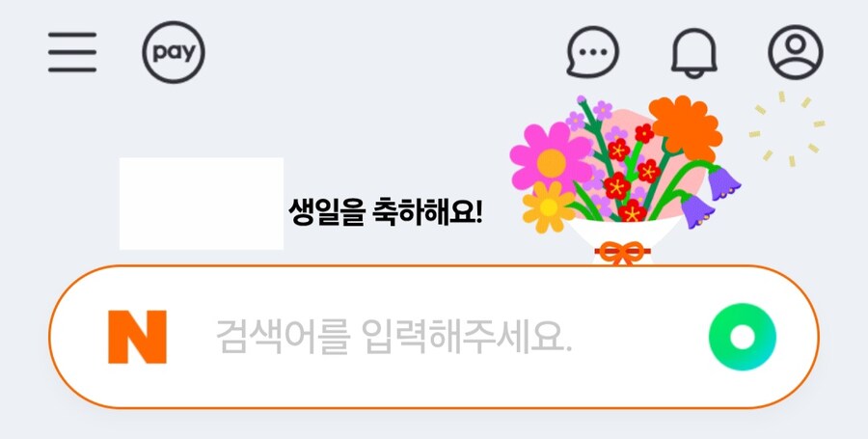Open the chat speech bubble icon
Screen dimensions: 868x439
[592, 52]
